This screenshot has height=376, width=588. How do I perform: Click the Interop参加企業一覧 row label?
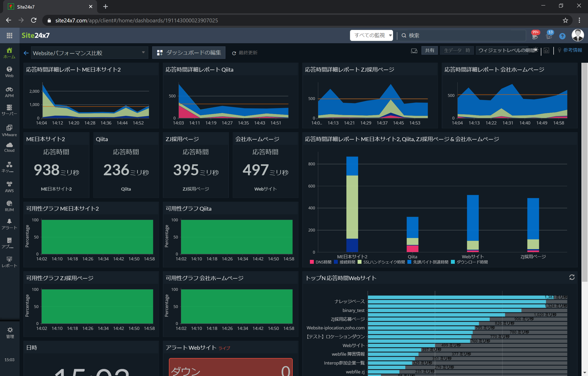coord(344,363)
